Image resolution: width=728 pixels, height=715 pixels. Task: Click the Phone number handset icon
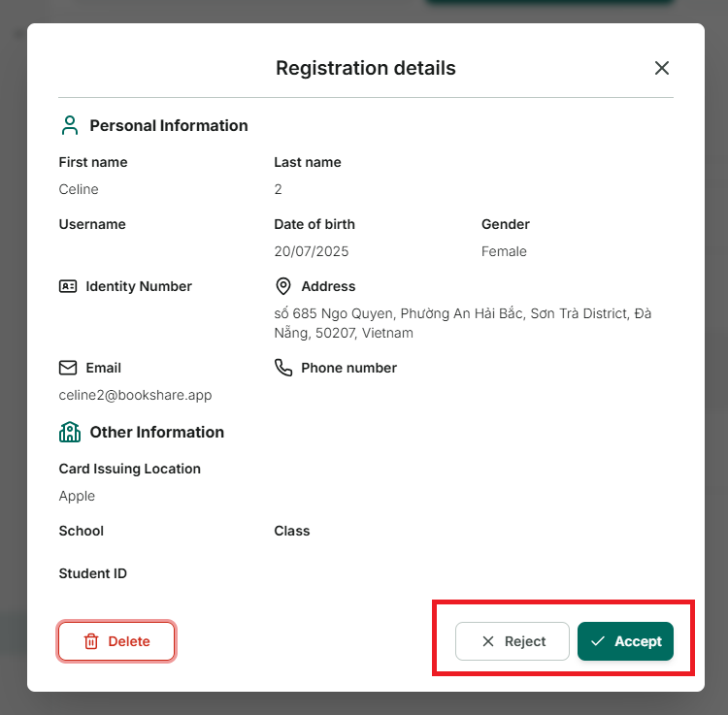283,368
